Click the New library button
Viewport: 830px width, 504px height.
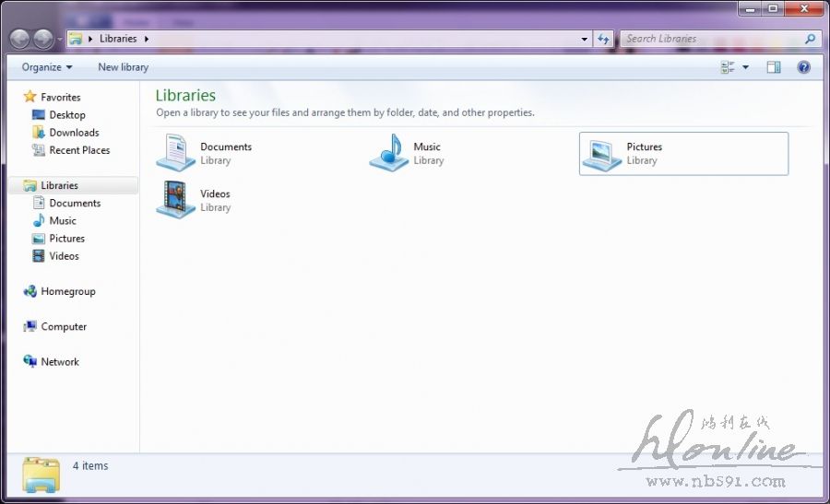[123, 67]
